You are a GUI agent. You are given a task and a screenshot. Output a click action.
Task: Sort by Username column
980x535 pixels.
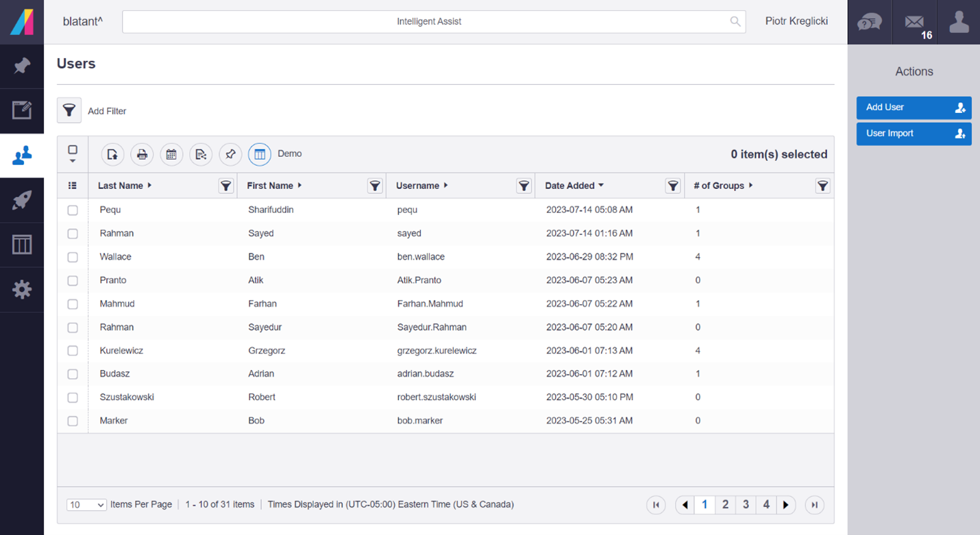421,186
